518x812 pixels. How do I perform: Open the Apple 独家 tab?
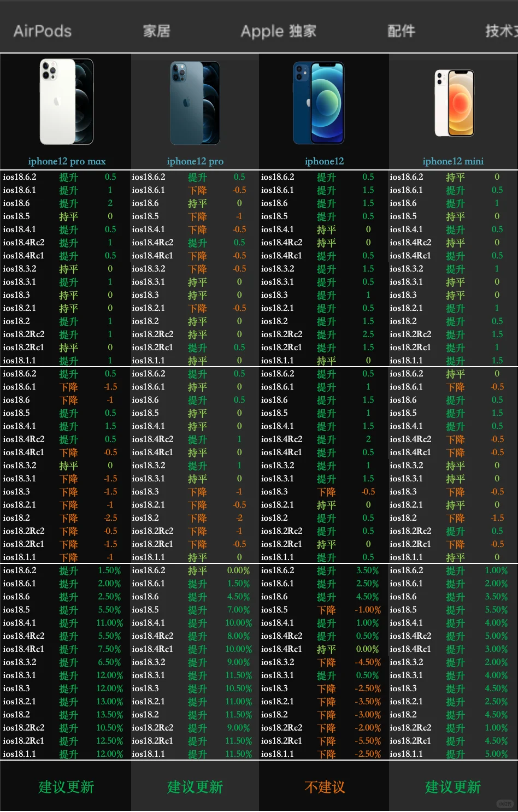point(279,31)
